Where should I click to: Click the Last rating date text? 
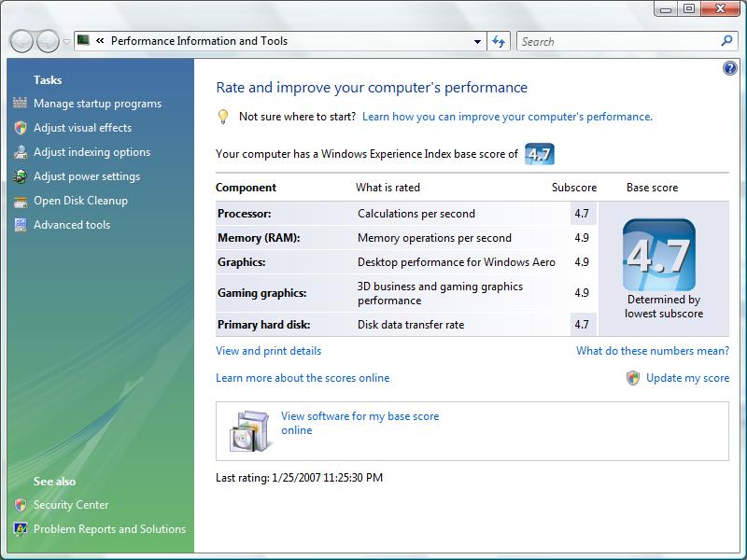pos(299,478)
